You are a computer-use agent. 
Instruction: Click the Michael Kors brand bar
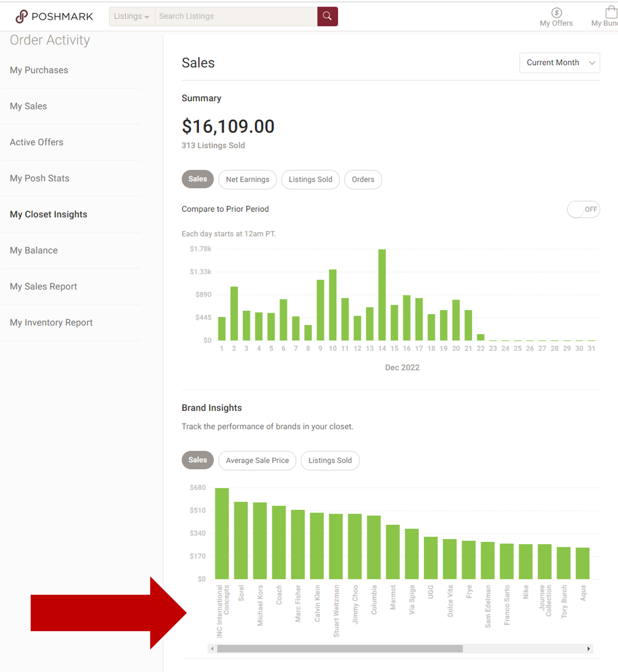pos(260,541)
